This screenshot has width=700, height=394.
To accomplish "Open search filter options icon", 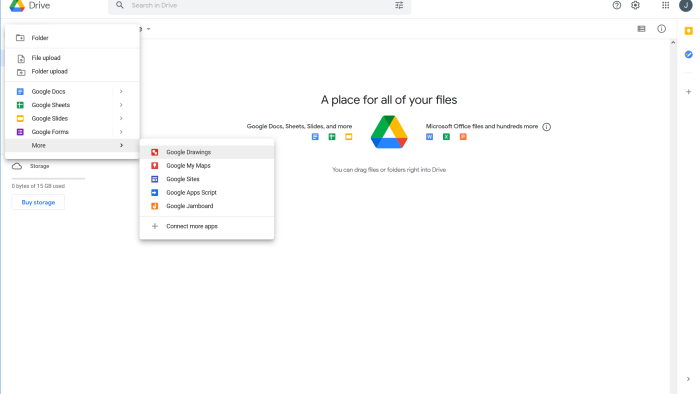I will coord(399,5).
